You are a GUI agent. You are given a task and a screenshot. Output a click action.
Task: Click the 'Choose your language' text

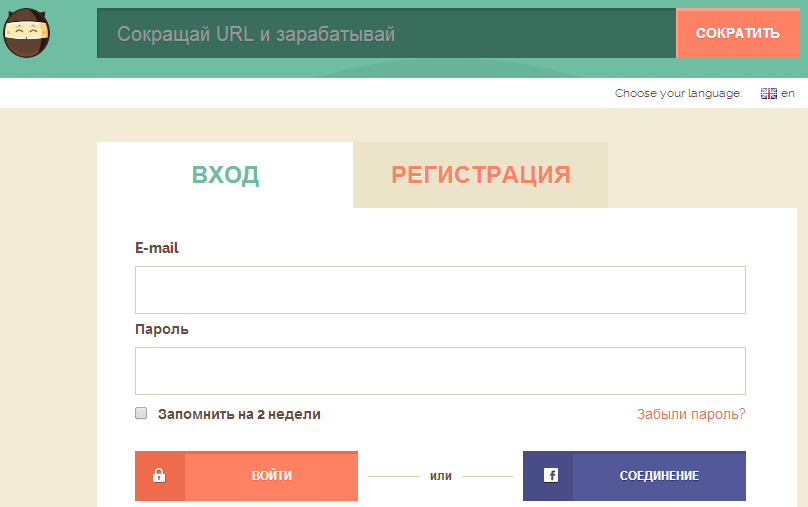click(678, 93)
